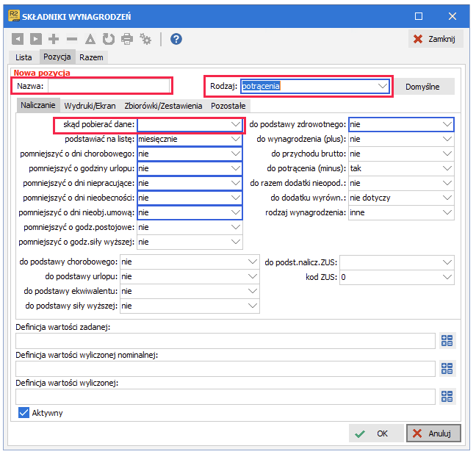Select the Naliczanie sub-tab
476x457 pixels.
pyautogui.click(x=38, y=105)
